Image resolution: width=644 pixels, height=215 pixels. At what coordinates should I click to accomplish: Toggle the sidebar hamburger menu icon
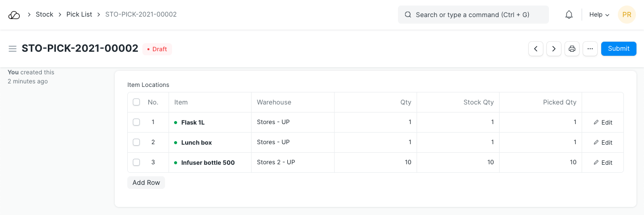pyautogui.click(x=13, y=49)
